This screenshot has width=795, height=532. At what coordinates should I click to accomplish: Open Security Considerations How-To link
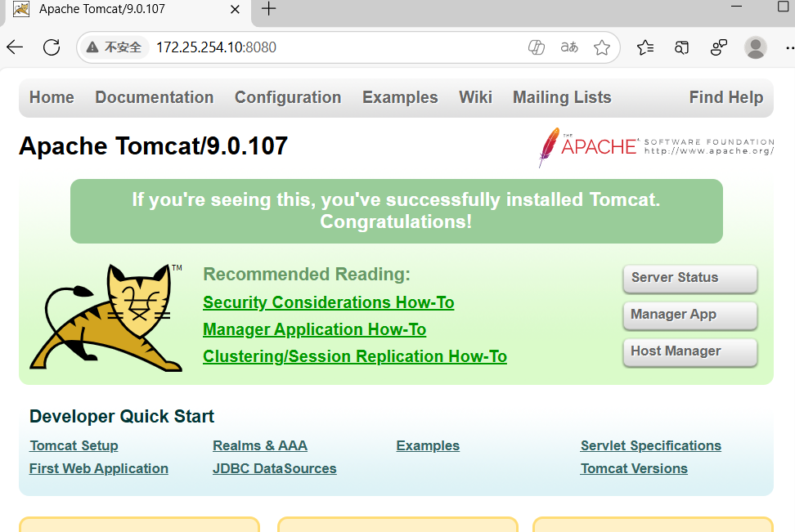pyautogui.click(x=329, y=302)
